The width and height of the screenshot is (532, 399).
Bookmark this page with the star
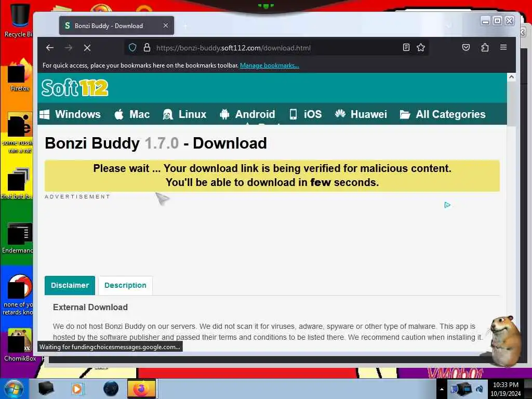tap(421, 47)
